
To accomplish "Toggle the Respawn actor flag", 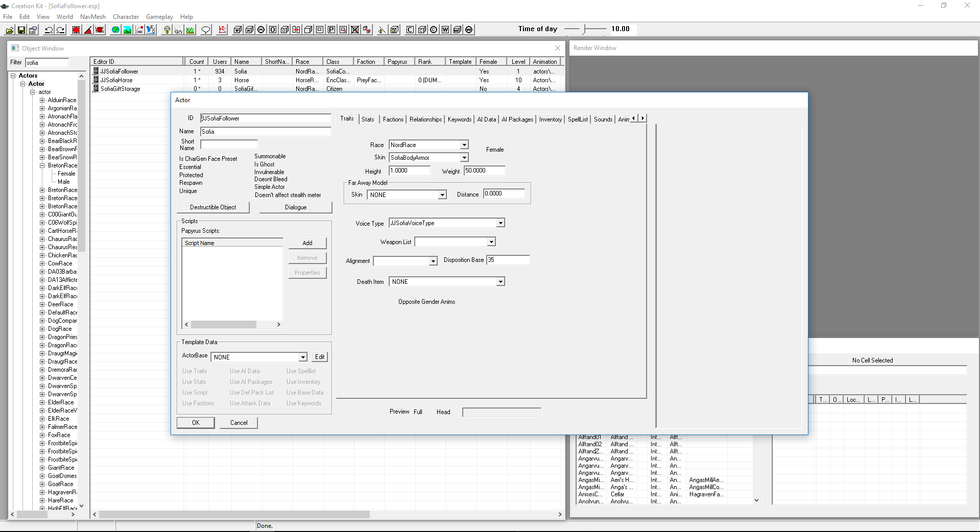I will pos(190,183).
